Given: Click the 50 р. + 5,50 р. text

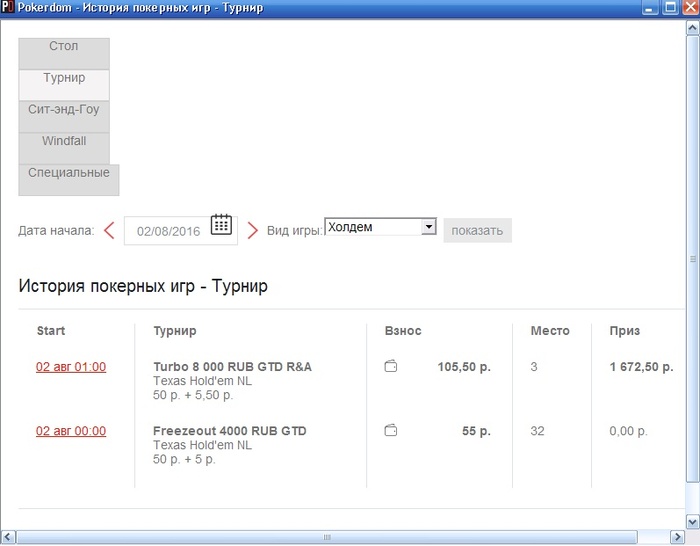Looking at the screenshot, I should (x=193, y=395).
